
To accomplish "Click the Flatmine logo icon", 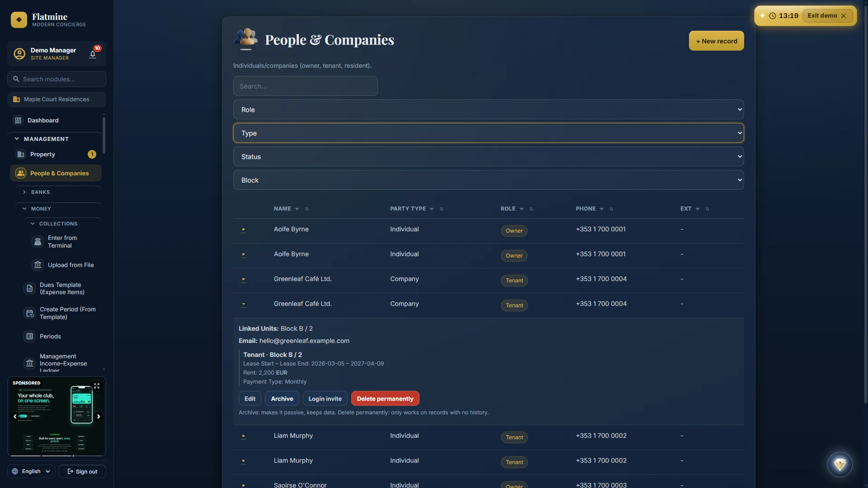I will [x=19, y=20].
